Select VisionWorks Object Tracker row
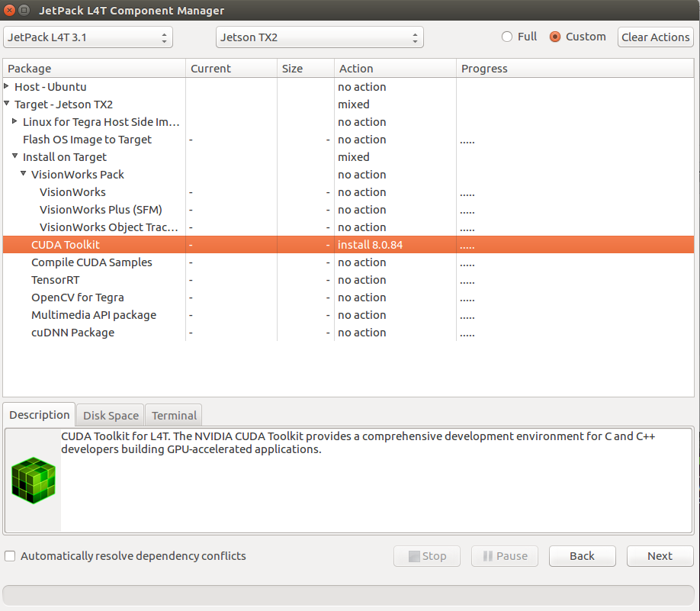The image size is (700, 611). tap(348, 227)
